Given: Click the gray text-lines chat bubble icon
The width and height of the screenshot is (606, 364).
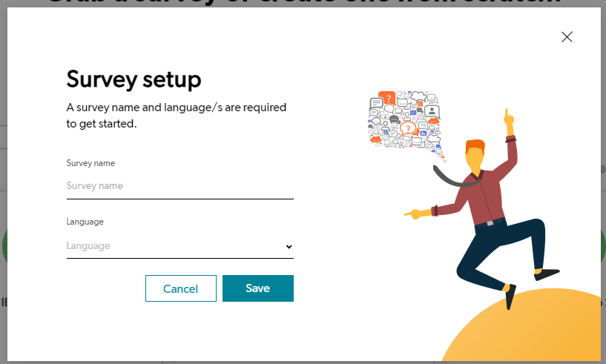Looking at the screenshot, I should [x=376, y=104].
